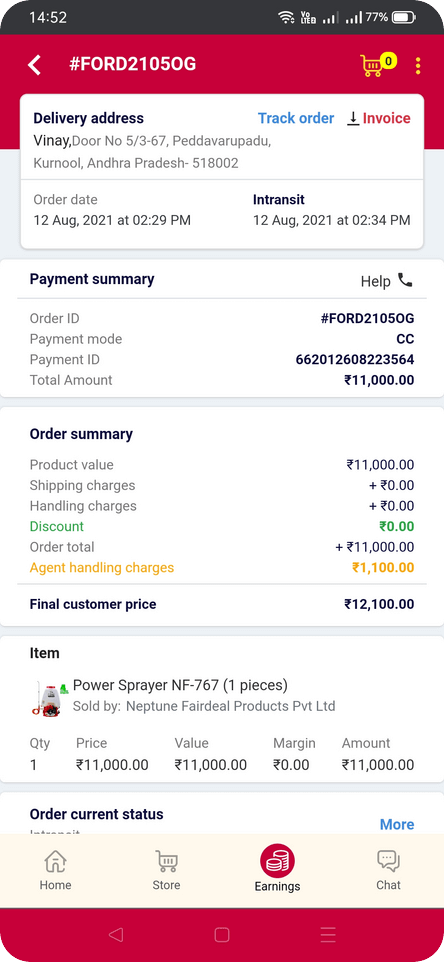Open Android recent apps menu button
The width and height of the screenshot is (444, 962).
pyautogui.click(x=328, y=934)
